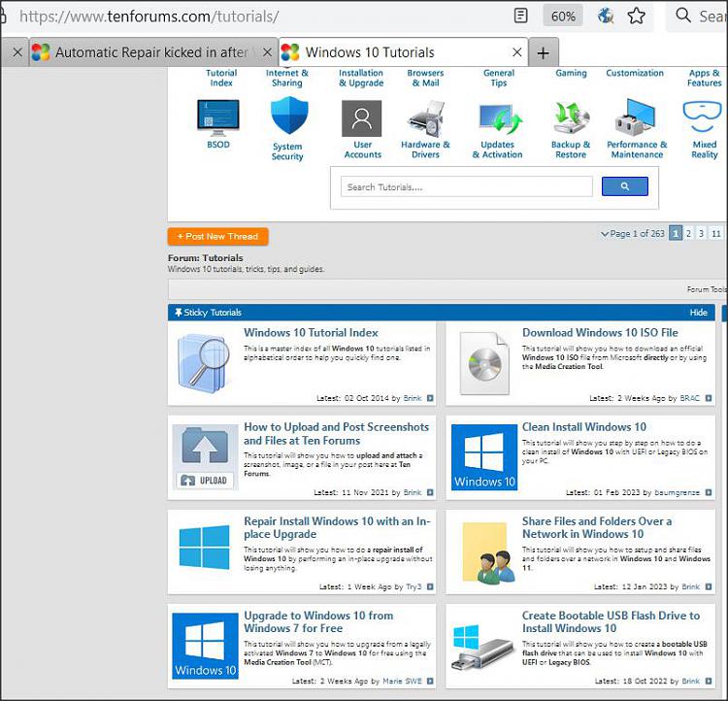Go to last post arrow for Upgrade from Windows 7 tutorial
This screenshot has width=728, height=701.
tap(430, 681)
